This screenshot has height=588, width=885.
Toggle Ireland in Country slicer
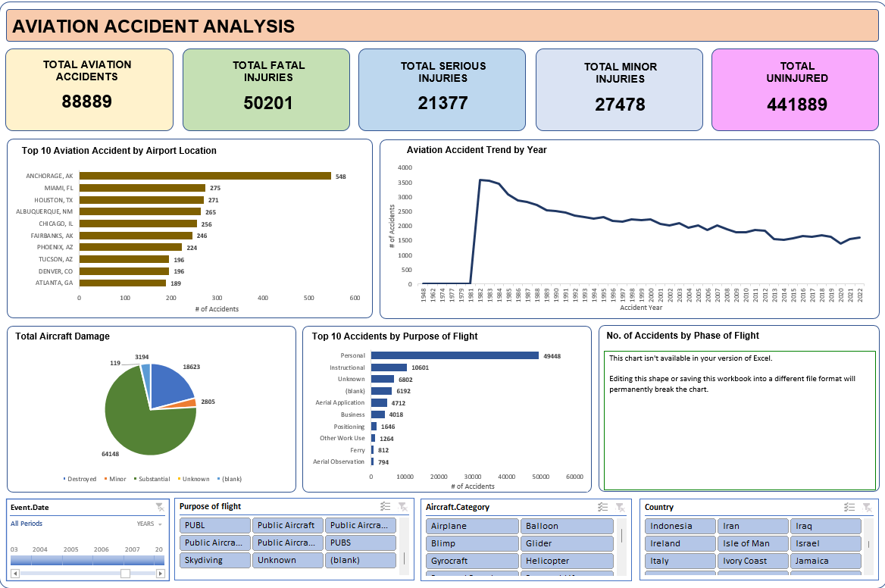pyautogui.click(x=679, y=543)
